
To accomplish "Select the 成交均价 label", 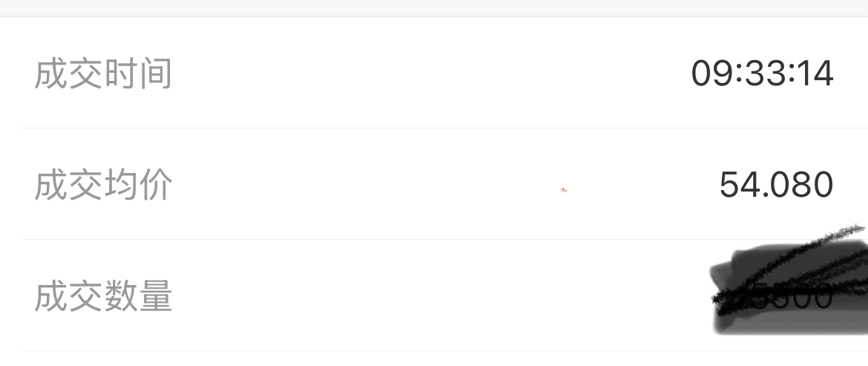I will coord(103,185).
